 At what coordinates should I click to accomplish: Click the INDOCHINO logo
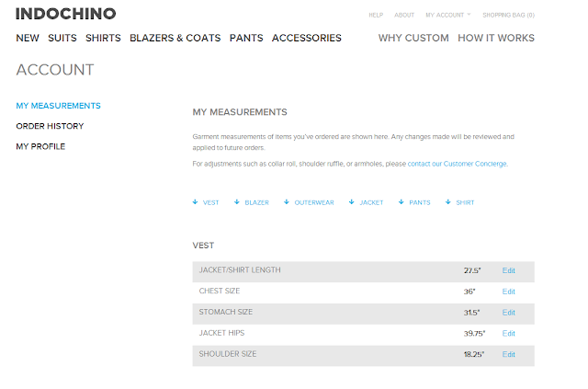(66, 15)
